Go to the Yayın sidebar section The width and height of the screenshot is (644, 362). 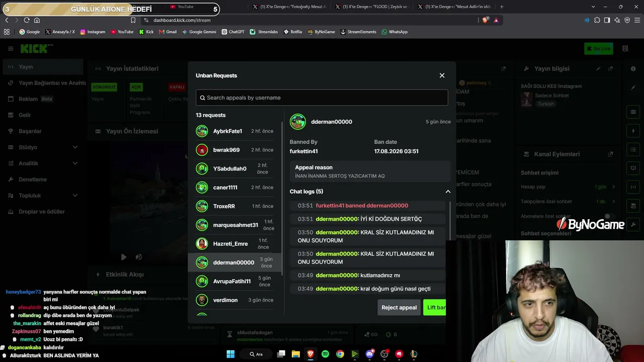[x=43, y=67]
